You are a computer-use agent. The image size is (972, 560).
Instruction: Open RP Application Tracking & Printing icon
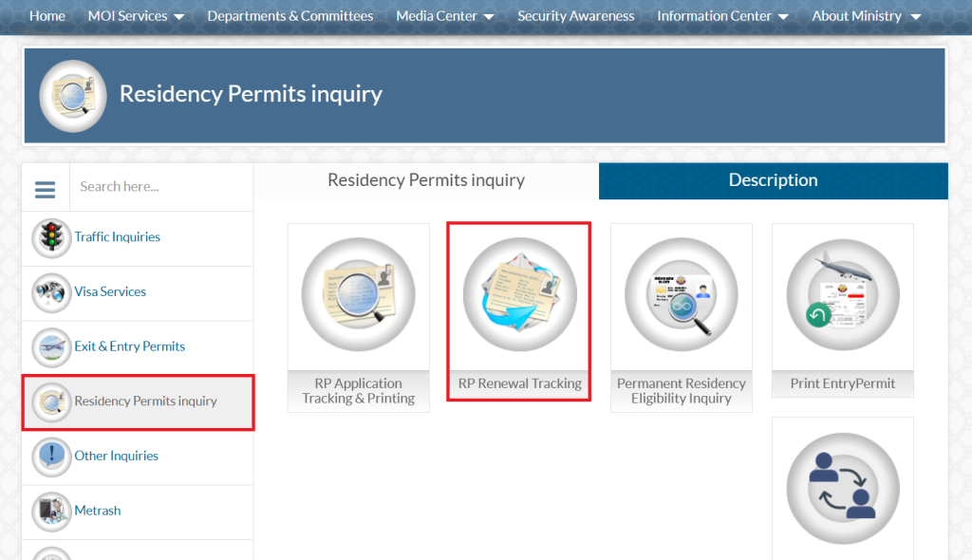click(358, 294)
